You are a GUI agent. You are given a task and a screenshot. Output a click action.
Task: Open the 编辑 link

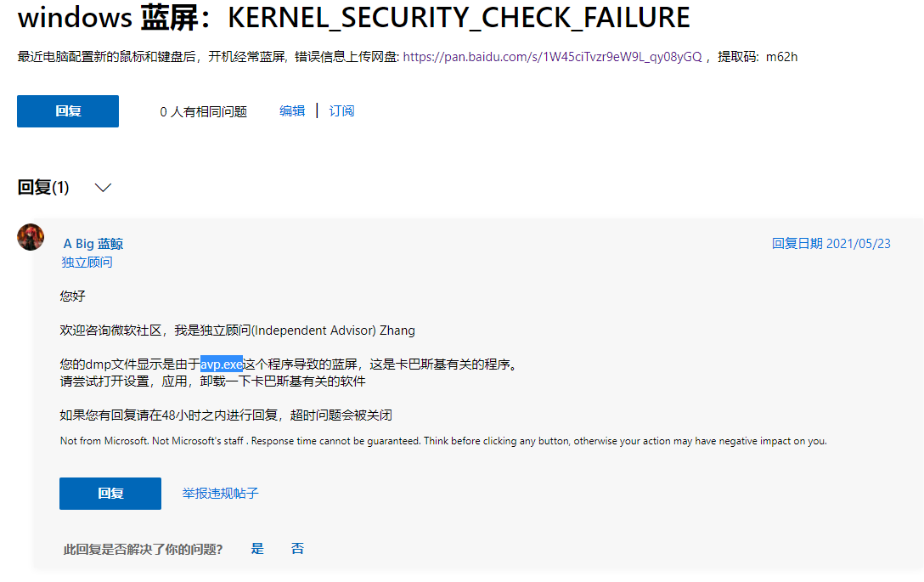(292, 110)
